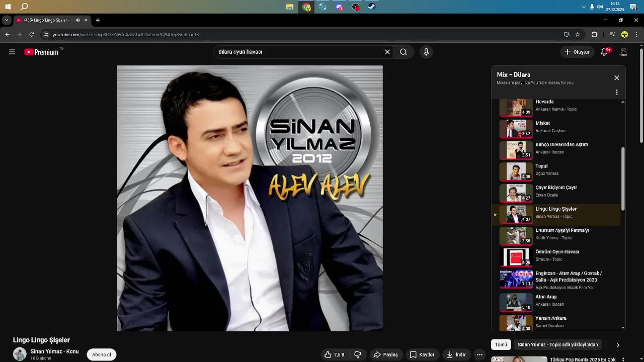This screenshot has width=644, height=362.
Task: Open the browser media controls icon
Action: [612, 35]
